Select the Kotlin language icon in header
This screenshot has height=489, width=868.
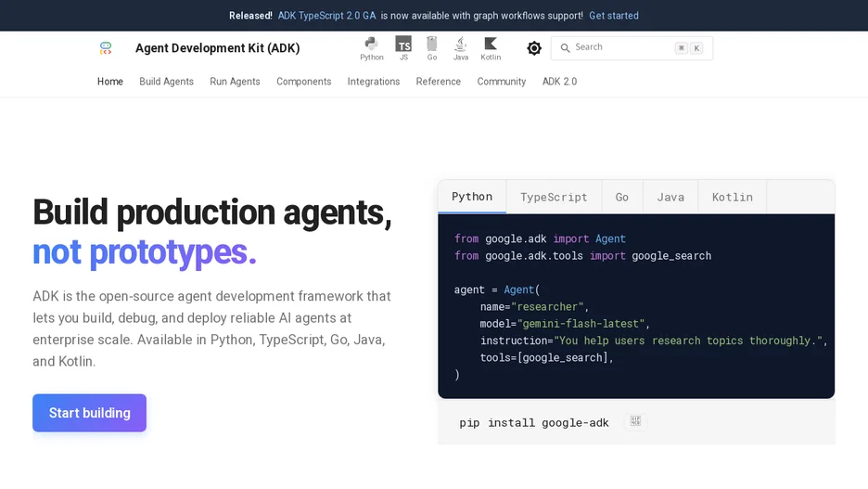(491, 48)
